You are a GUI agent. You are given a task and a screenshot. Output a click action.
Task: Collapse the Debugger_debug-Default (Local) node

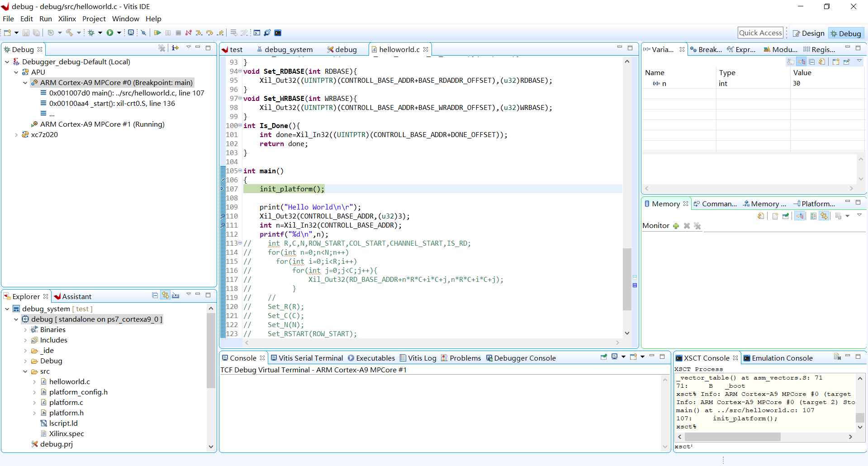coord(7,62)
